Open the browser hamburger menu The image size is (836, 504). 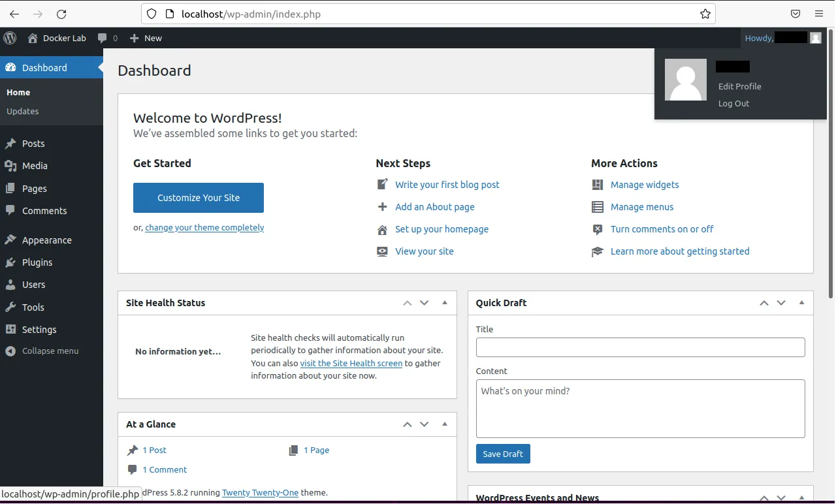pos(819,14)
